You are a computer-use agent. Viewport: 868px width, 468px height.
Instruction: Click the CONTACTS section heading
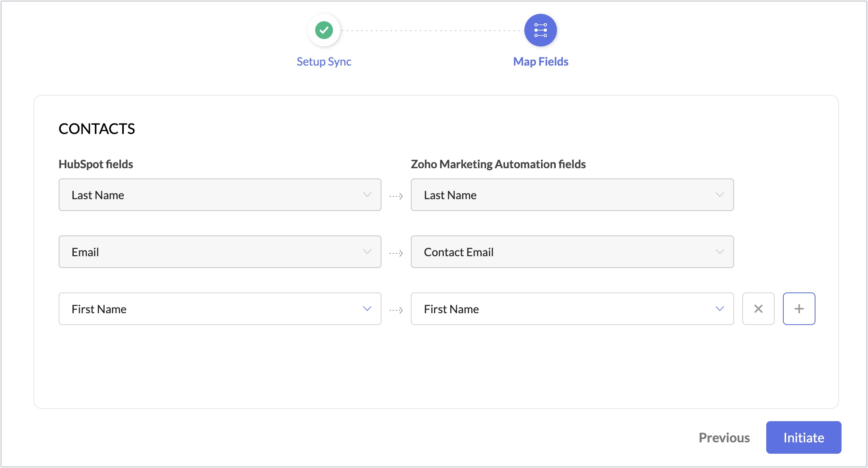pyautogui.click(x=96, y=129)
